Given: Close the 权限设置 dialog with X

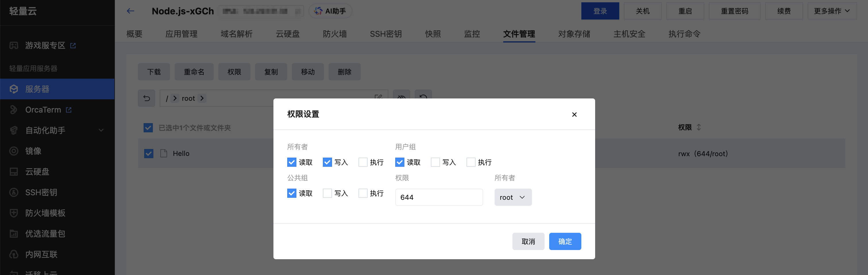Looking at the screenshot, I should (574, 115).
